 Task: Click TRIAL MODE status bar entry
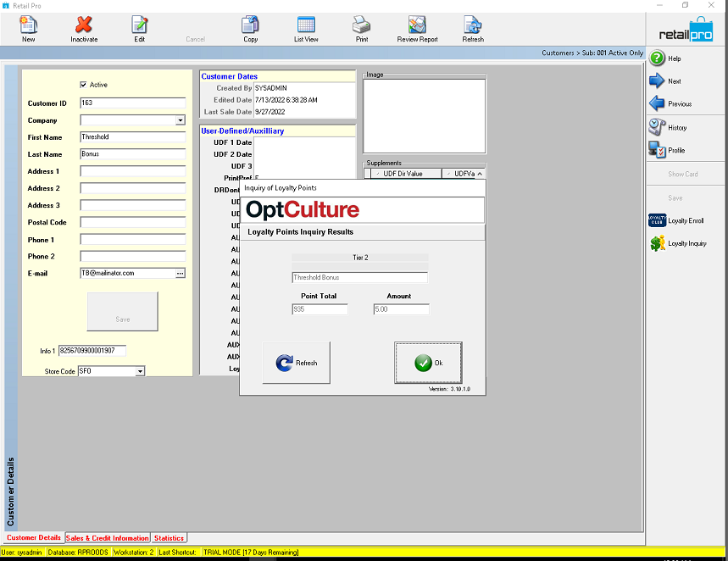pyautogui.click(x=251, y=553)
